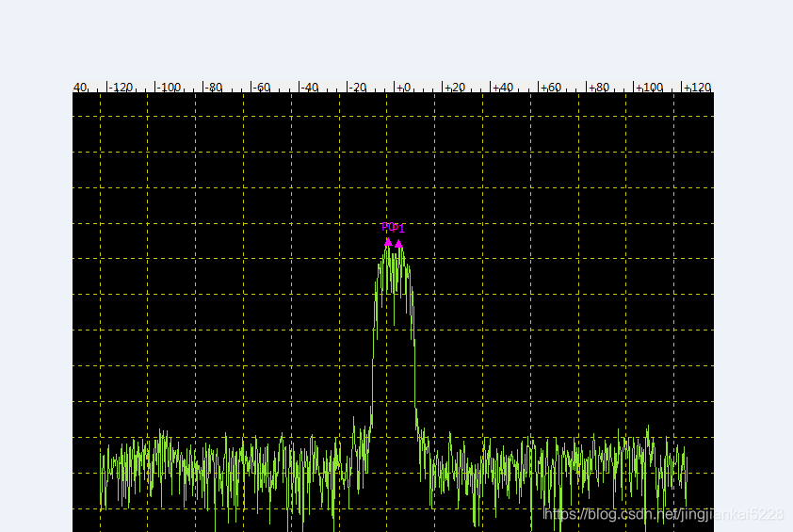Click the +100 frequency axis label

pos(649,88)
